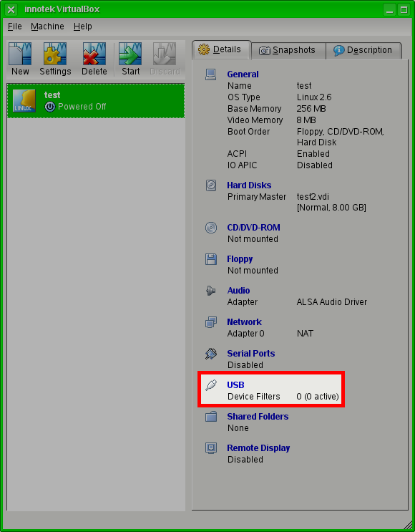Click the Audio speaker icon
415x532 pixels.
[210, 291]
